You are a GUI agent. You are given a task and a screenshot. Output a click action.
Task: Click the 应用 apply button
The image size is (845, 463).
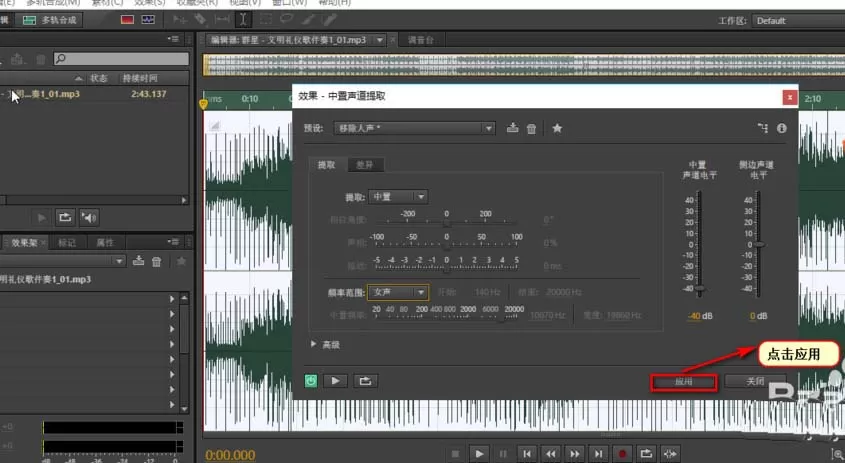684,382
